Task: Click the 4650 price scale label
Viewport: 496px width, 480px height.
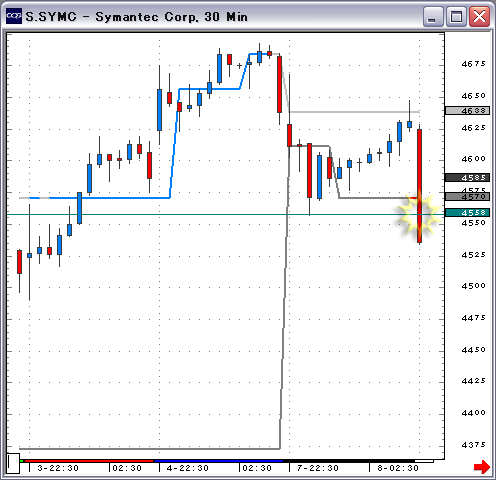Action: [473, 96]
